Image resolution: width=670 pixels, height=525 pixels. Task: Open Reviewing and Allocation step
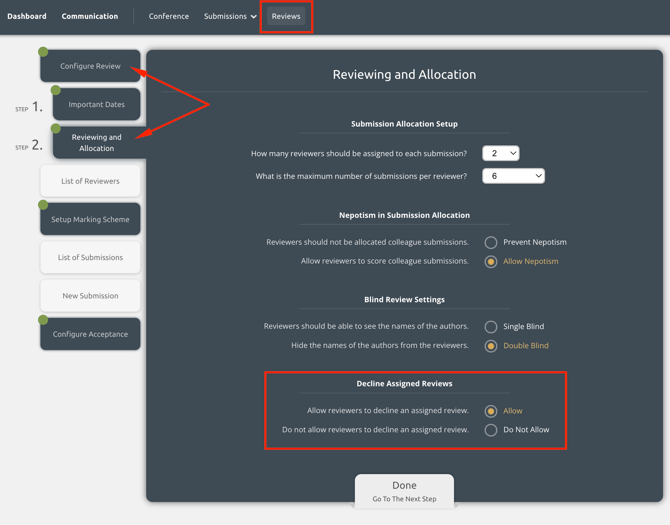click(97, 142)
